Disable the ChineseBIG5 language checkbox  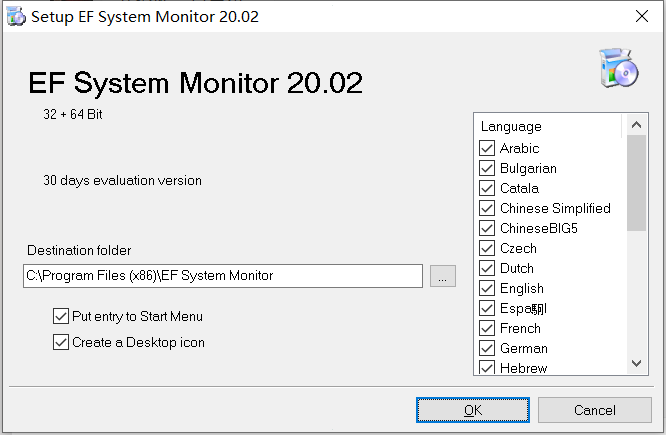(x=487, y=228)
